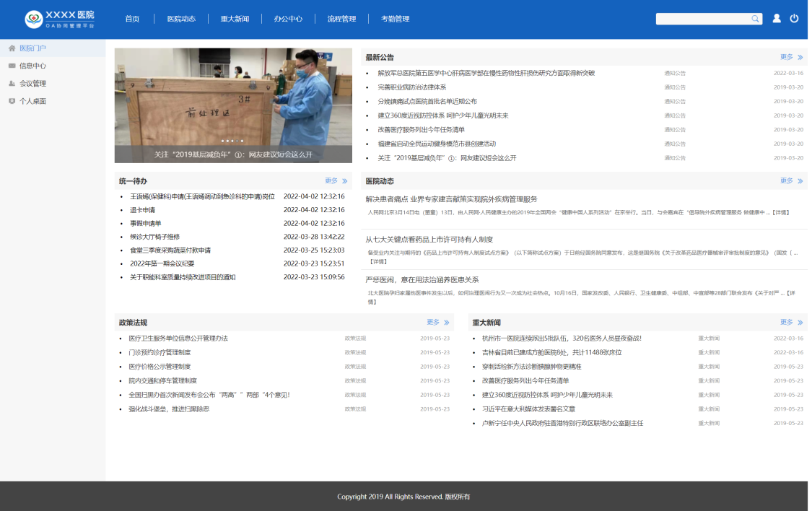This screenshot has width=812, height=511.
Task: Focus the header search input field
Action: coord(702,19)
